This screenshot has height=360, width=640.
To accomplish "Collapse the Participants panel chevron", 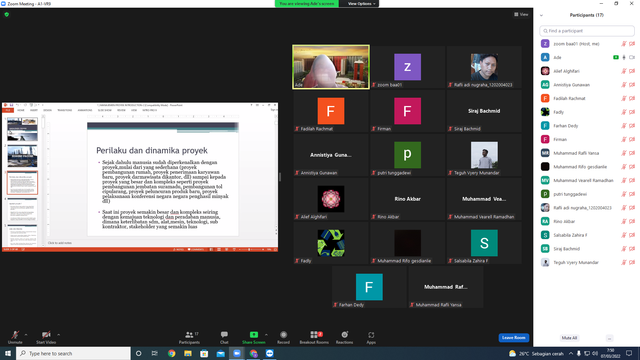I will (541, 16).
